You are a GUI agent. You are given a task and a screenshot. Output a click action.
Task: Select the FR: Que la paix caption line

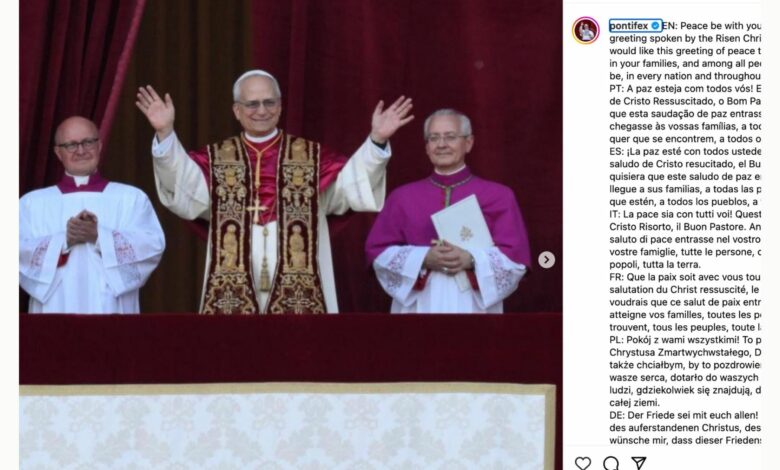[685, 277]
